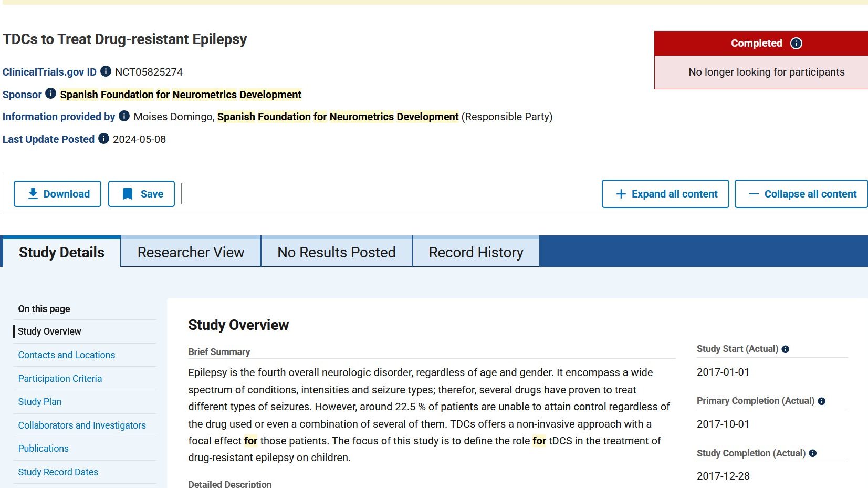Click the Study Overview main heading
Screen dimensions: 868x488
(238, 325)
